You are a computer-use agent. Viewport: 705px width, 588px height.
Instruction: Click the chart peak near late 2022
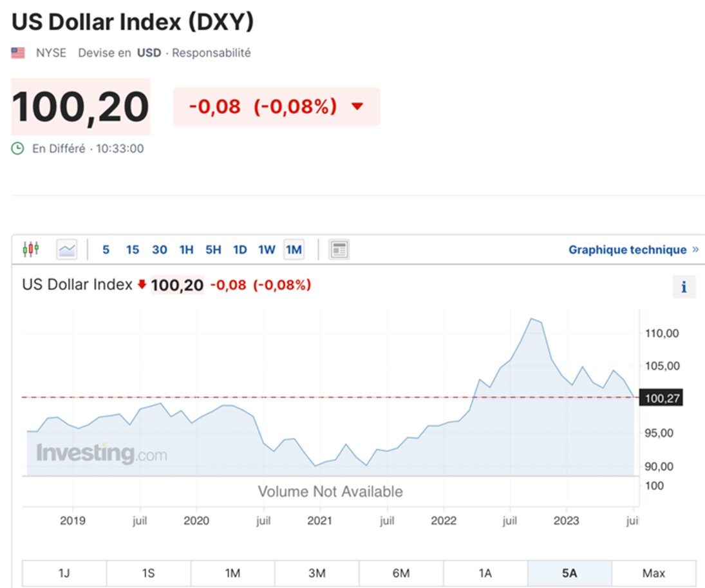tap(531, 319)
